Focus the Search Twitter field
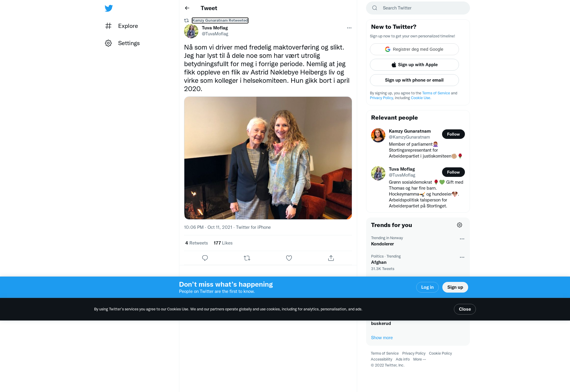 click(418, 8)
